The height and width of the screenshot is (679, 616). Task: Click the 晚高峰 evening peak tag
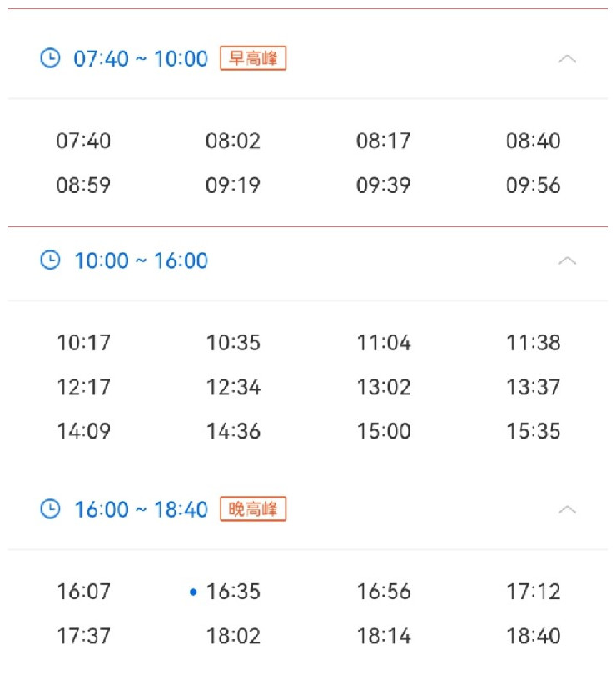point(253,509)
